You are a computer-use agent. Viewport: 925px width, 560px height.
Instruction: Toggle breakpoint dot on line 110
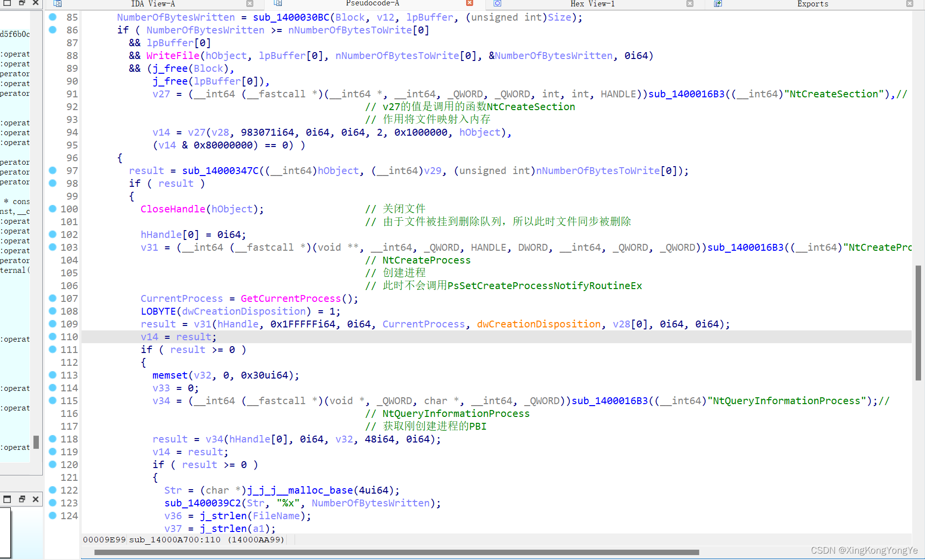[53, 336]
